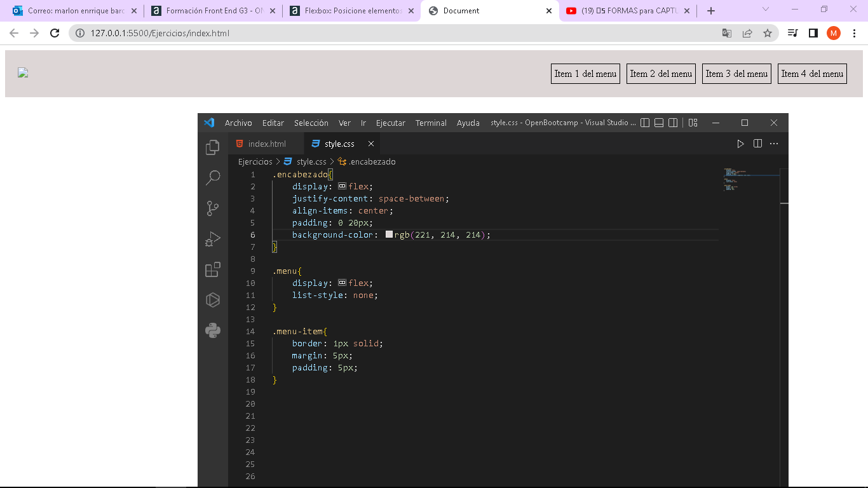Toggle the primary side bar layout

tap(645, 123)
